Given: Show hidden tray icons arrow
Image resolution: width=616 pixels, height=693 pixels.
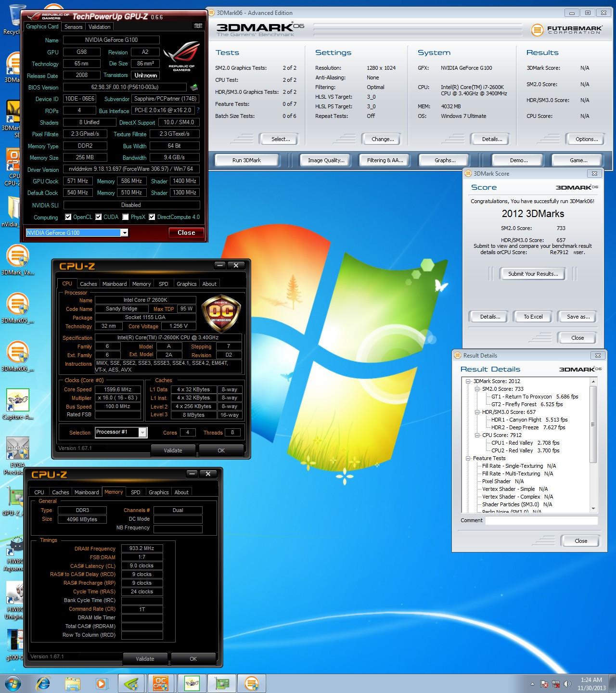Looking at the screenshot, I should (x=532, y=684).
